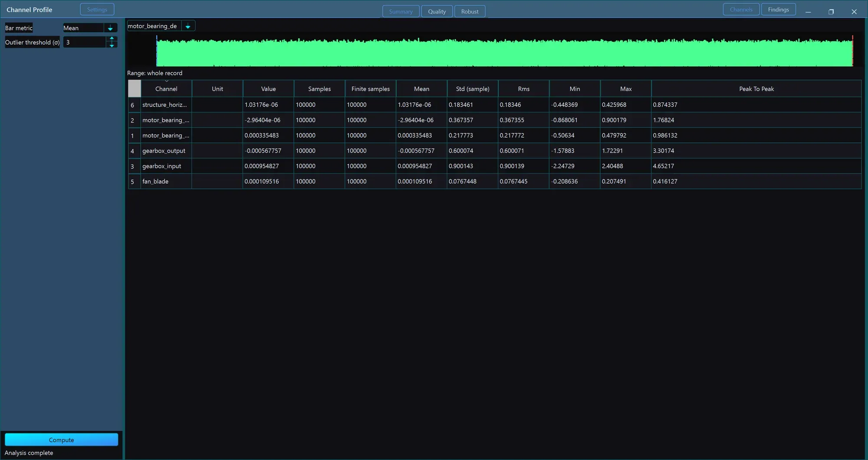Switch to the Summary tab
The width and height of the screenshot is (868, 460).
pos(401,11)
